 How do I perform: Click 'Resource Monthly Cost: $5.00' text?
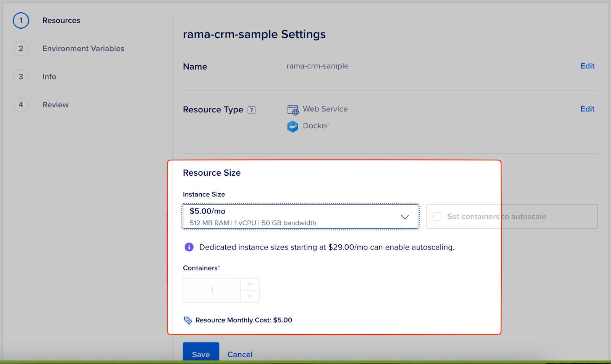click(244, 320)
